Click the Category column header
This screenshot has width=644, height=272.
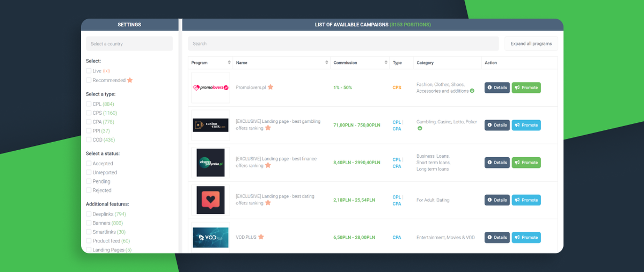[425, 63]
